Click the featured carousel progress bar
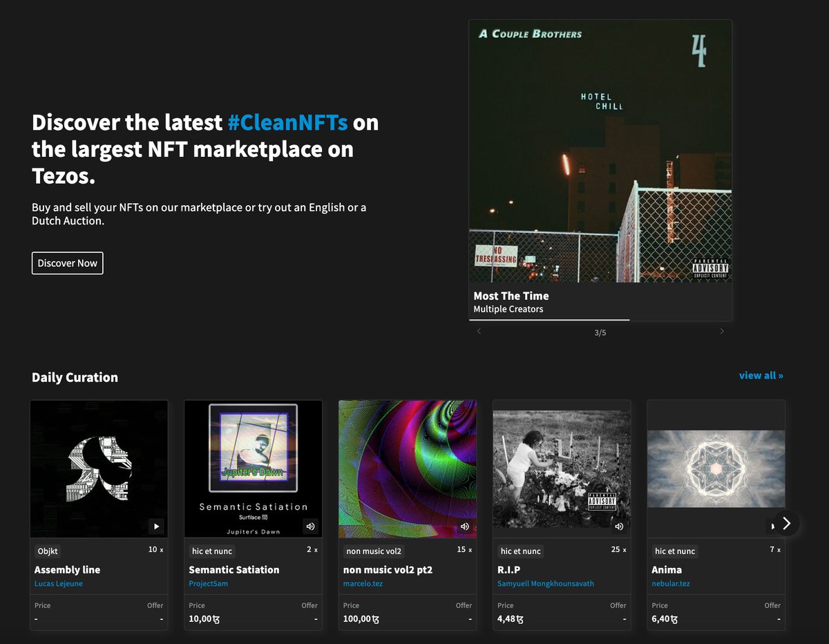The width and height of the screenshot is (829, 644). [x=600, y=320]
